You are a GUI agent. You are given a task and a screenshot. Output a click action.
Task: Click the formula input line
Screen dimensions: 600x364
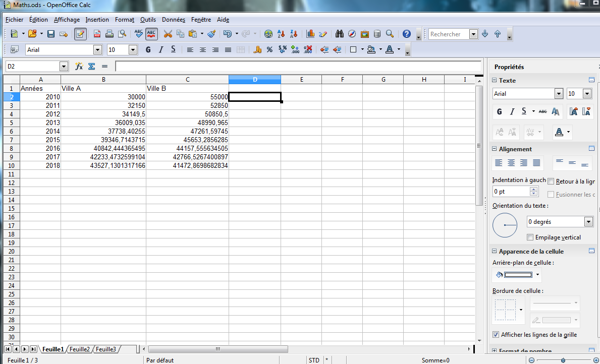[x=298, y=66]
